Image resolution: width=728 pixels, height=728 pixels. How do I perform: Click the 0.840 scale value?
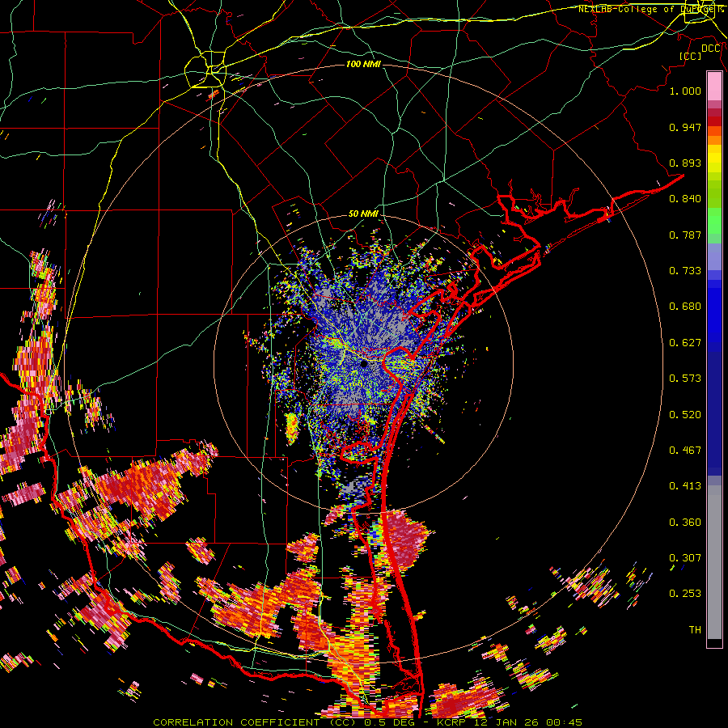(685, 199)
